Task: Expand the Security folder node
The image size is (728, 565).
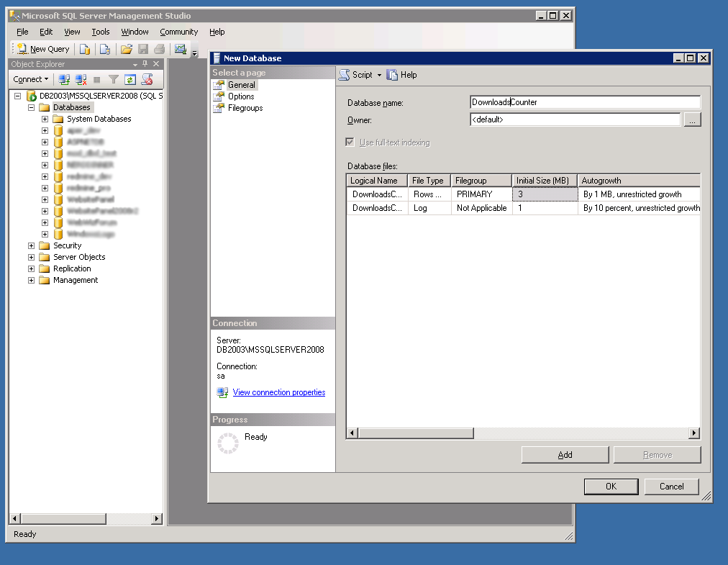Action: [x=31, y=245]
